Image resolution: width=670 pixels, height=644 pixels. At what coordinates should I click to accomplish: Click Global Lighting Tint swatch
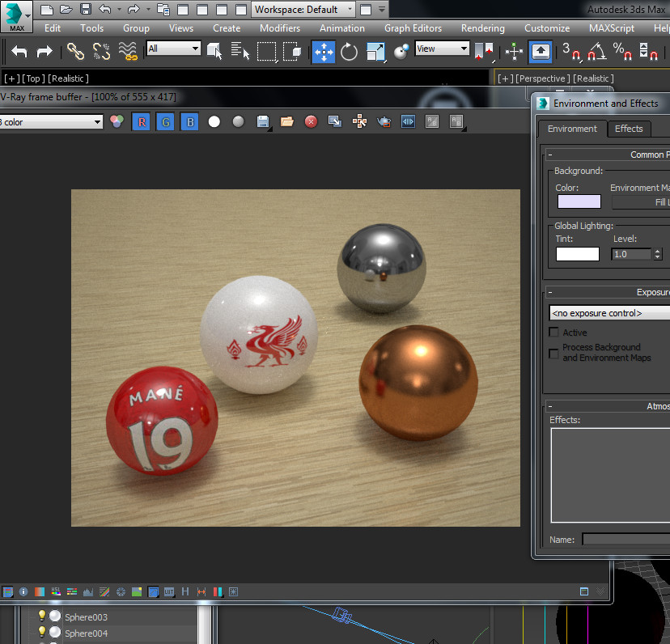coord(577,254)
